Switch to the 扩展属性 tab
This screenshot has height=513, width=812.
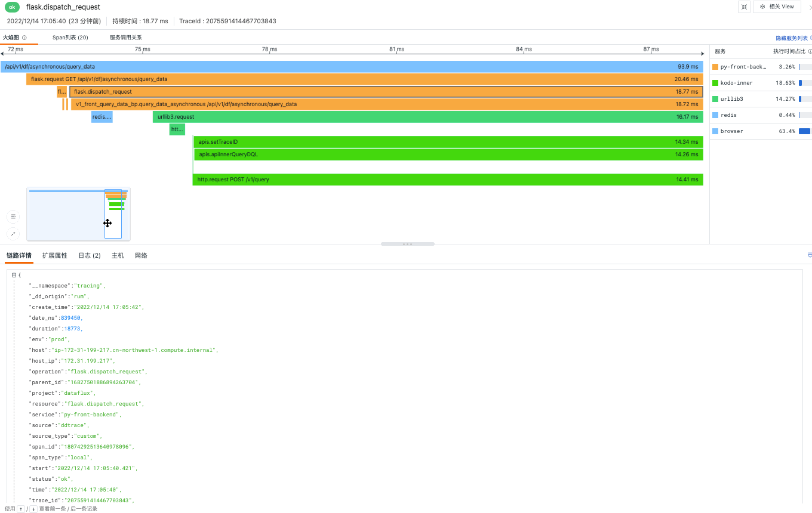(55, 255)
